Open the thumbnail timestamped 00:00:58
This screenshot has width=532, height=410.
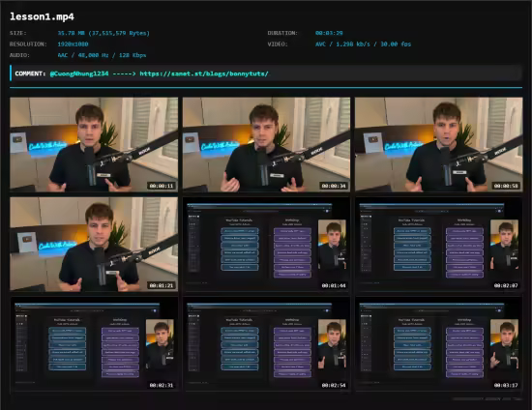439,144
